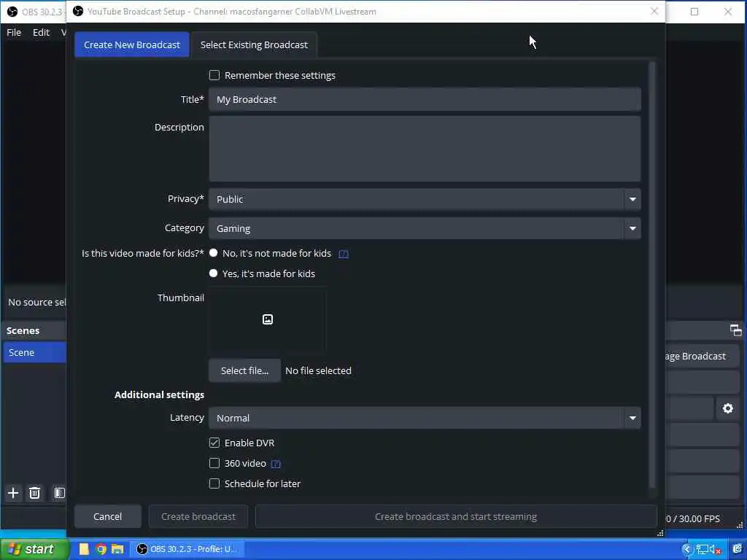
Task: Click the dock pop-out icon in OBS
Action: click(735, 330)
